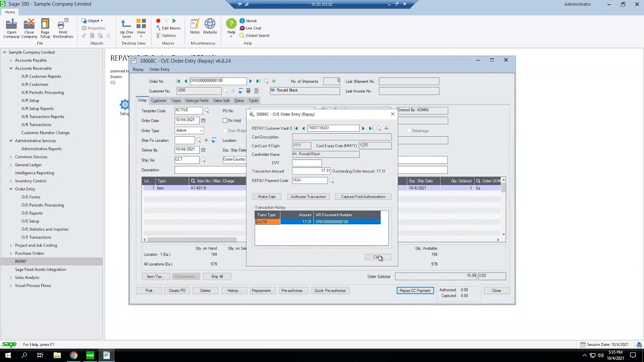Expand the Accounts Payable tree node

11,60
